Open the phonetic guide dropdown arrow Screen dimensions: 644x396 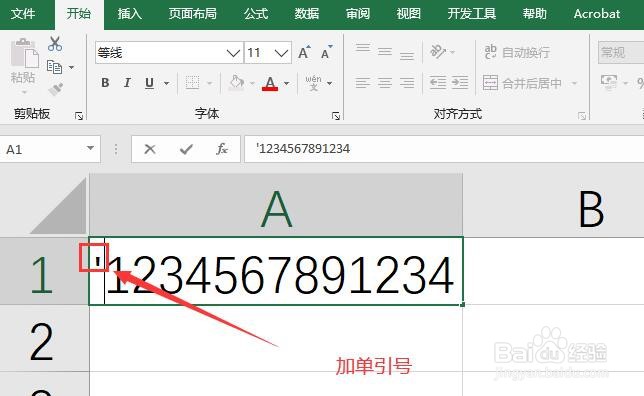click(329, 83)
